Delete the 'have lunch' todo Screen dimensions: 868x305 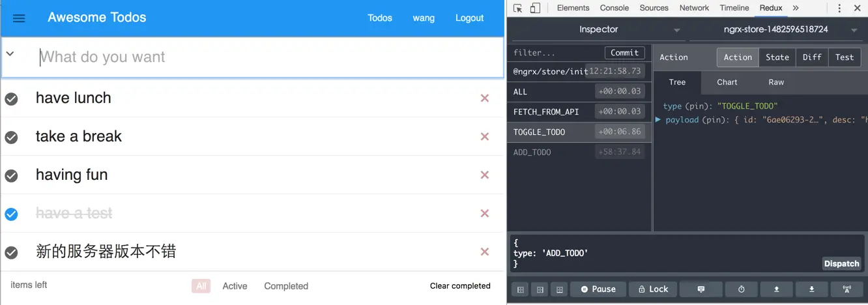(x=484, y=98)
